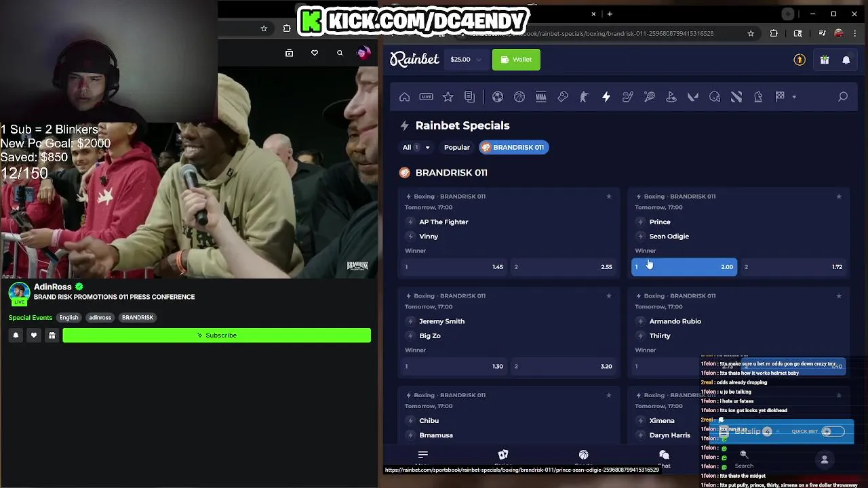Select the Boxing glove sport icon
The image size is (868, 488).
pos(563,97)
